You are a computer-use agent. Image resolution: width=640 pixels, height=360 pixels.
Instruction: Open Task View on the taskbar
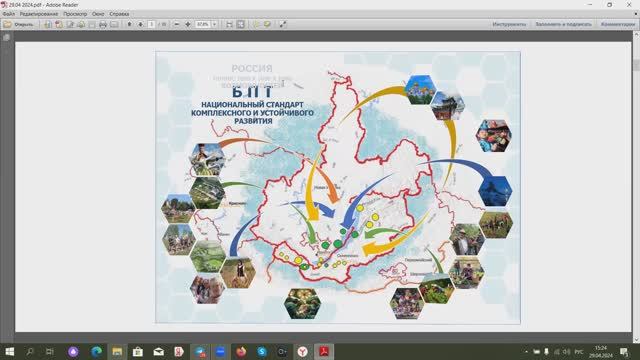tap(50, 351)
